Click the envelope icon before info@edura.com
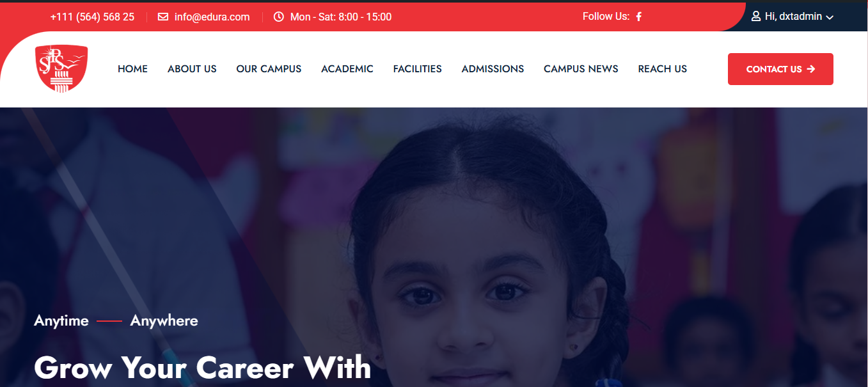The height and width of the screenshot is (387, 868). click(x=163, y=17)
